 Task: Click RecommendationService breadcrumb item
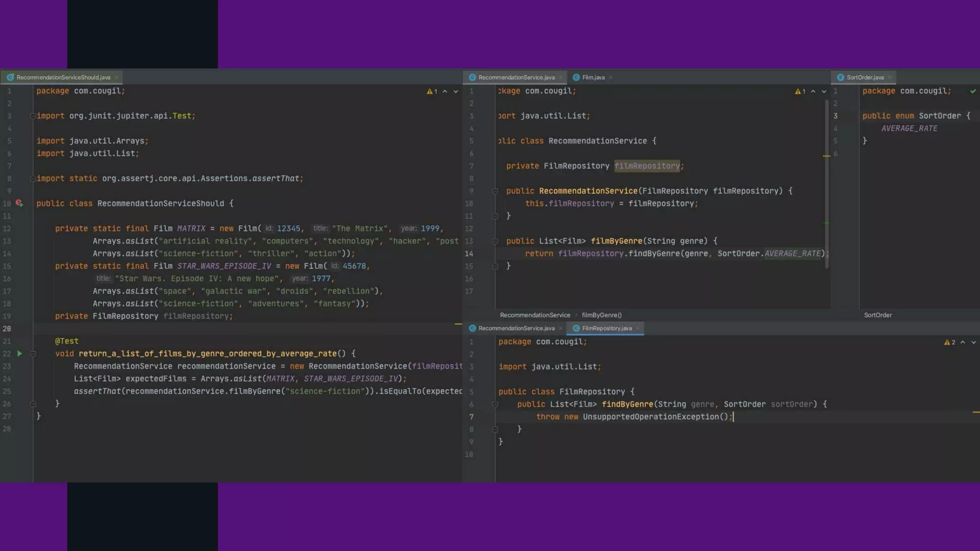[535, 315]
